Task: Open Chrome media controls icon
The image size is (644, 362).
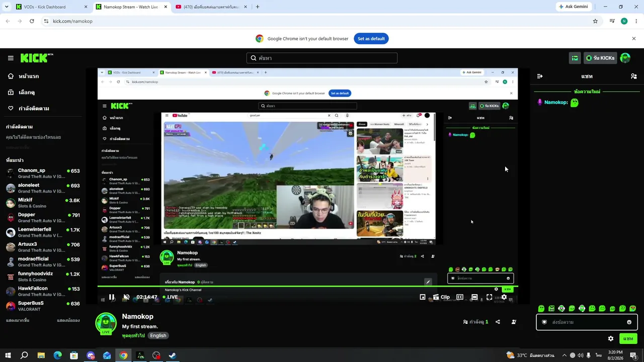Action: click(612, 21)
